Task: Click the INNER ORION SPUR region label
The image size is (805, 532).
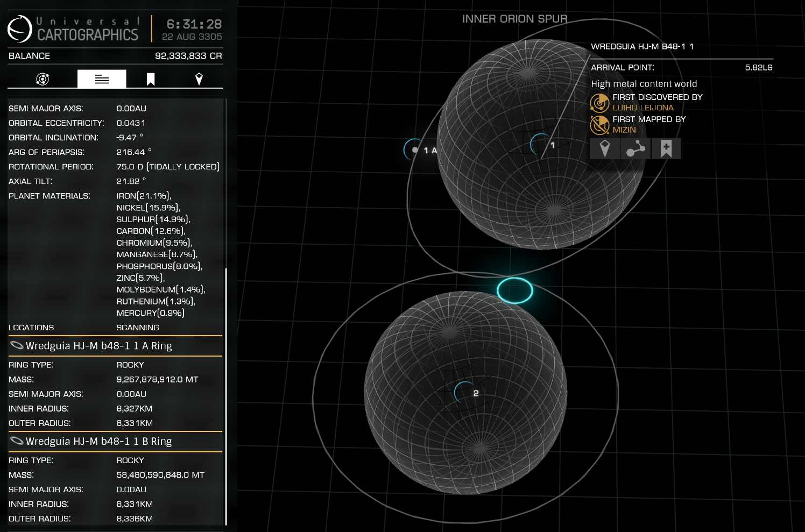Action: (x=515, y=19)
